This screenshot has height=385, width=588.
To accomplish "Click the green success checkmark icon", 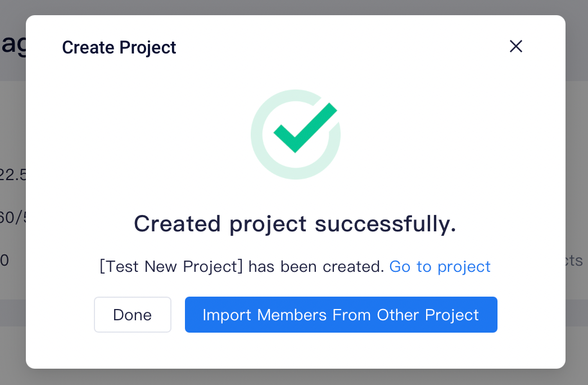I will click(x=306, y=128).
